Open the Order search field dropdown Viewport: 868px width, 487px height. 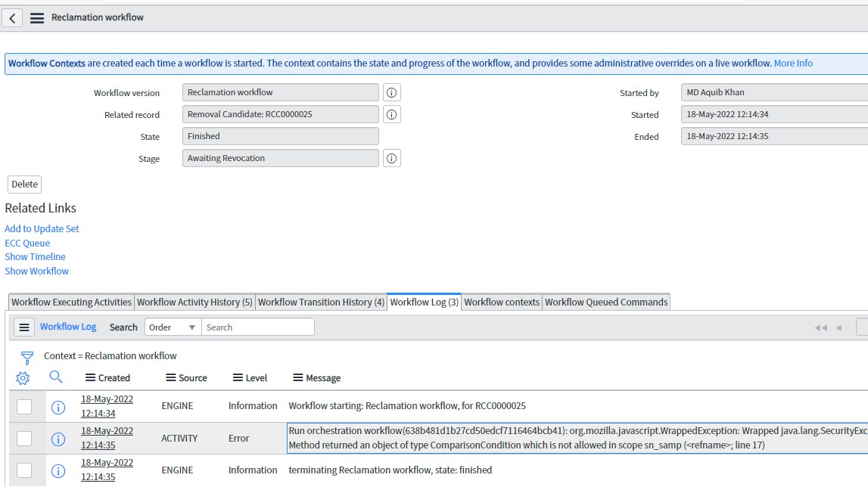click(173, 327)
